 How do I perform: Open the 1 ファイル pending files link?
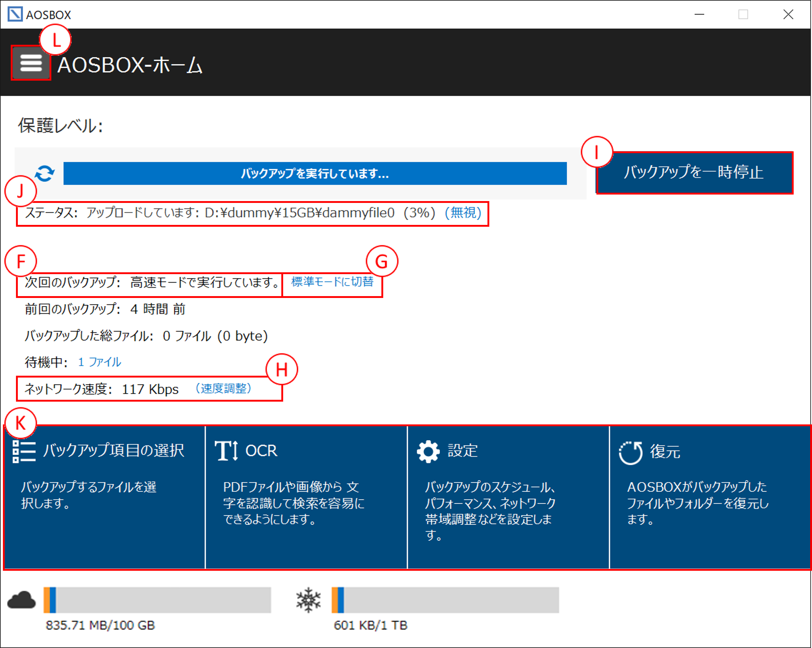point(100,362)
